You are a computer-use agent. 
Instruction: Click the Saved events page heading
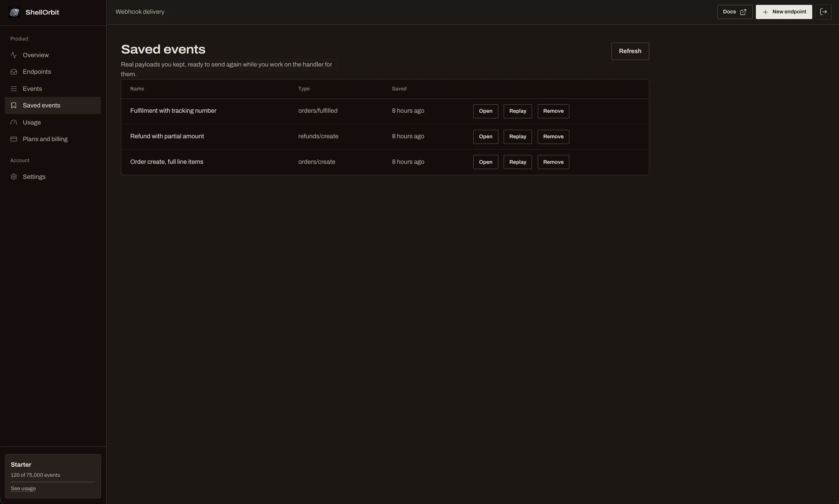click(x=163, y=49)
